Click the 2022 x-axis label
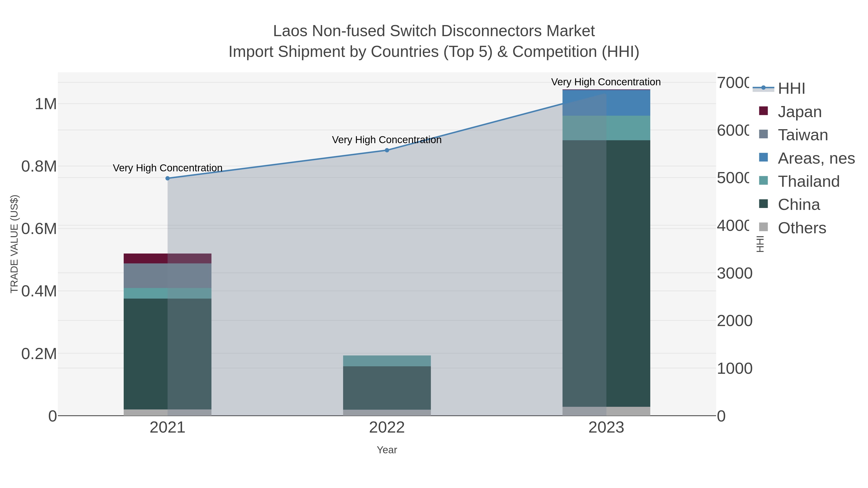Screen dimensions: 868x488 pos(387,428)
